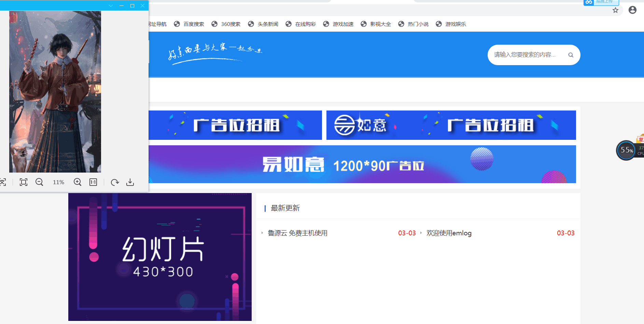Open the browser profile avatar icon
This screenshot has height=324, width=644.
click(x=632, y=10)
